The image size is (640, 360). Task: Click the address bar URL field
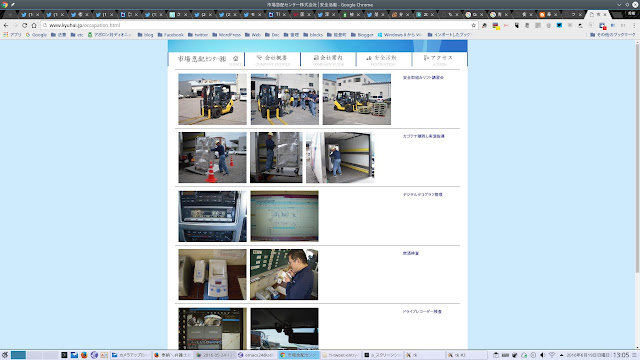pyautogui.click(x=257, y=25)
